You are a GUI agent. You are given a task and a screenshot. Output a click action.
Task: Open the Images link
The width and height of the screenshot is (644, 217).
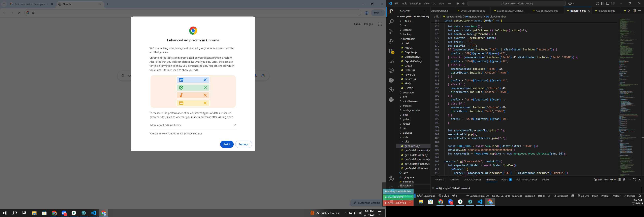click(x=368, y=24)
